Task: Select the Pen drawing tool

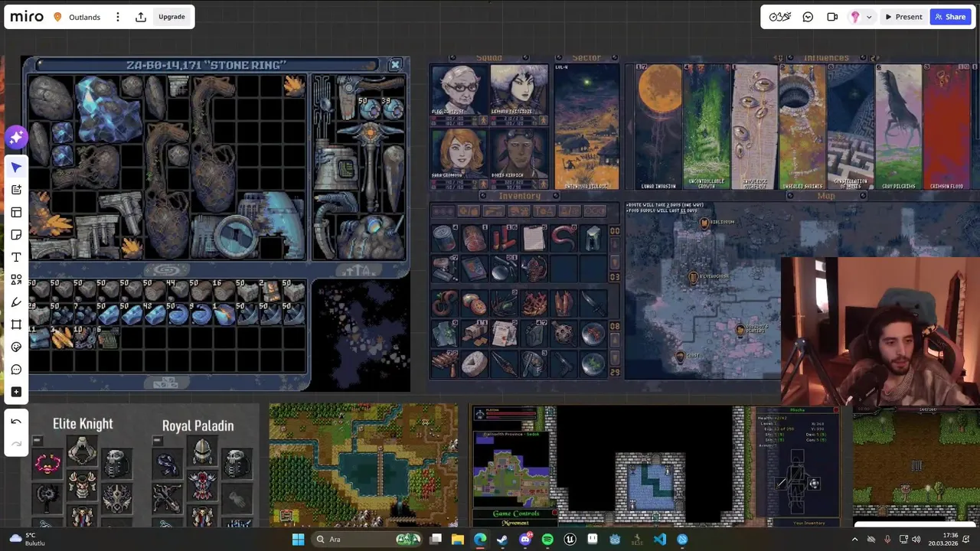Action: (16, 302)
